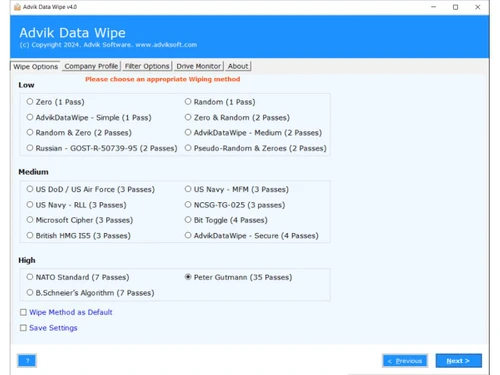Open the Filter Options tab
500x375 pixels.
[x=147, y=66]
